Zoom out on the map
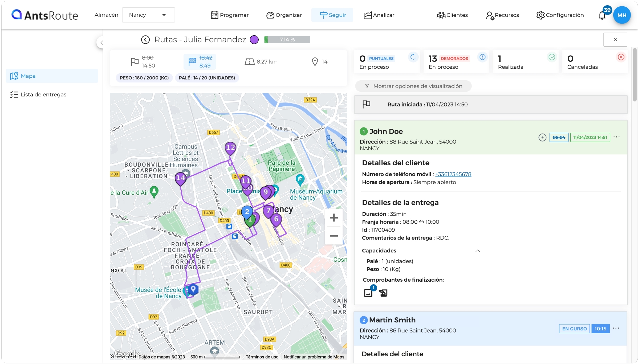This screenshot has width=639, height=364. pyautogui.click(x=333, y=236)
